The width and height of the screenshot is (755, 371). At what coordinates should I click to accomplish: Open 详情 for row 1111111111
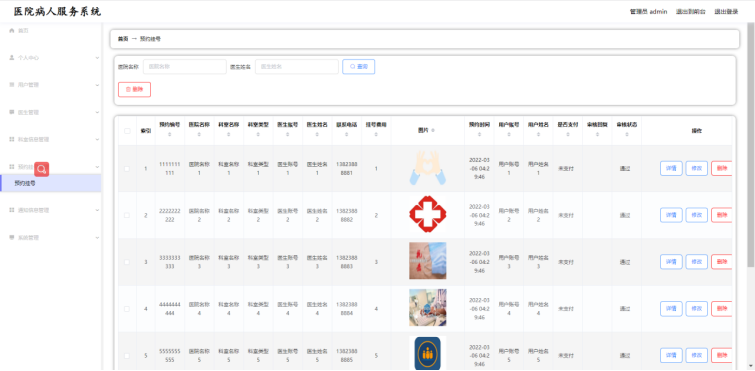pyautogui.click(x=671, y=168)
